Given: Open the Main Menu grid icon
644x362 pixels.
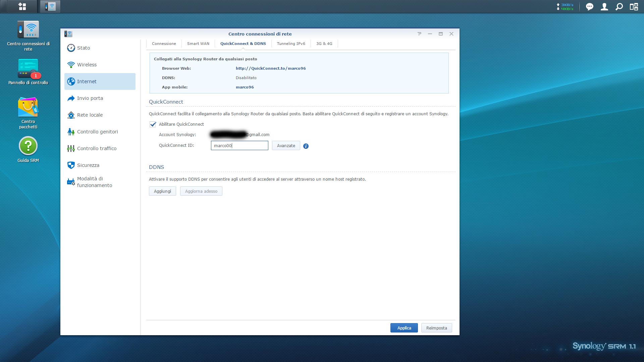Looking at the screenshot, I should click(x=22, y=6).
